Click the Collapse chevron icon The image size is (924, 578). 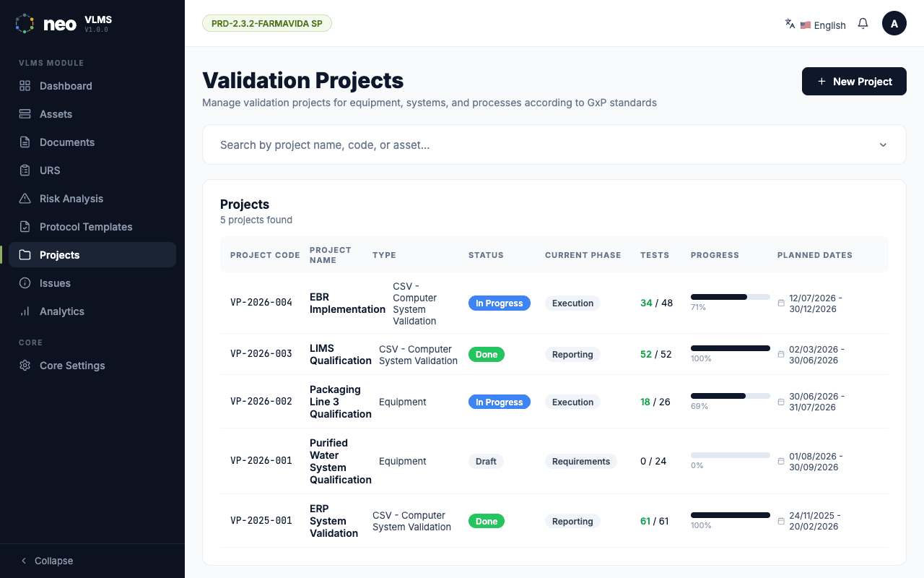click(24, 561)
